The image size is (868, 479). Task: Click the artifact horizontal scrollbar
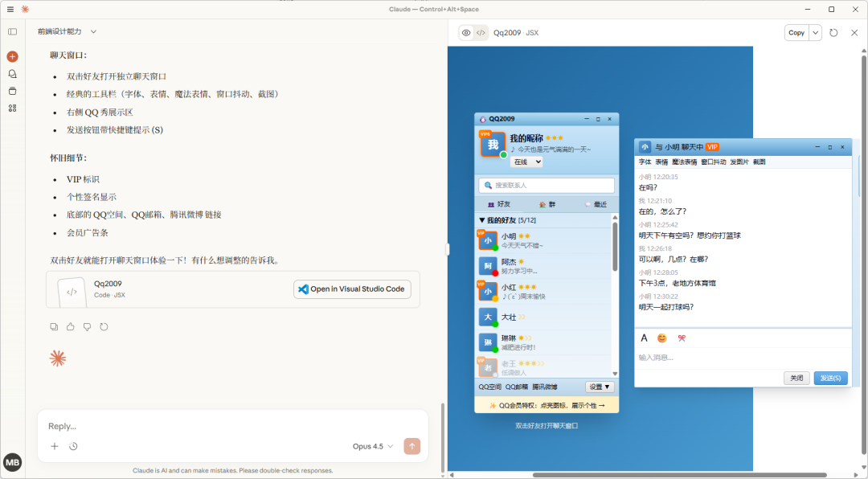tap(679, 474)
